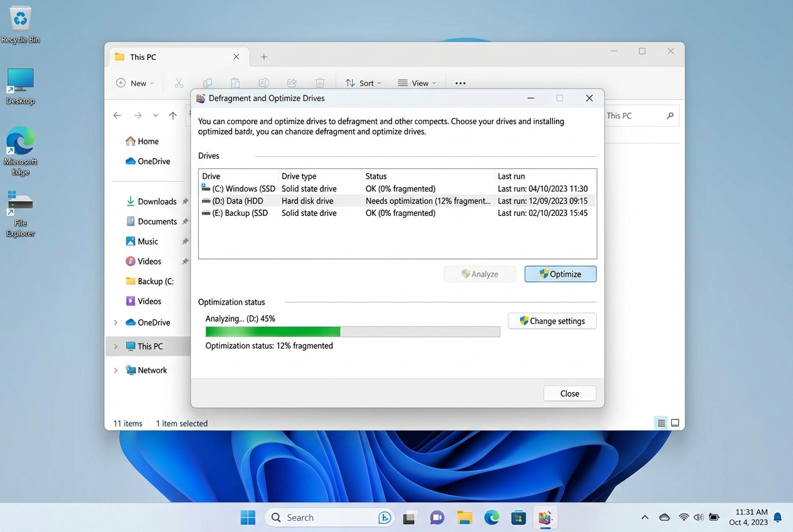
Task: Open Home in the navigation pane
Action: (x=142, y=141)
